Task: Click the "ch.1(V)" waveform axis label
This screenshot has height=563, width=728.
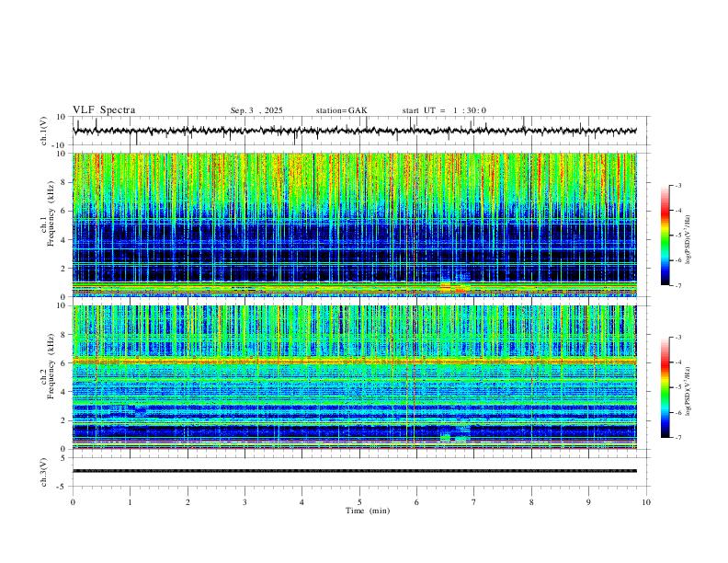Action: tap(44, 131)
